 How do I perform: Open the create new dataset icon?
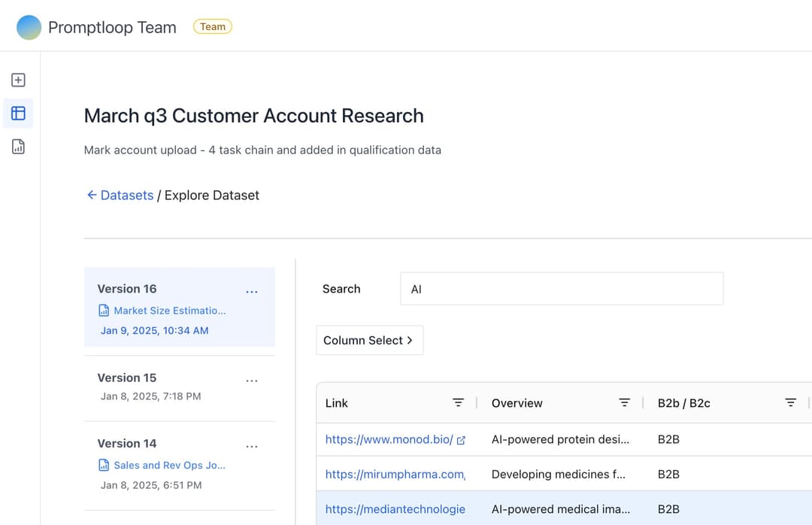(18, 79)
